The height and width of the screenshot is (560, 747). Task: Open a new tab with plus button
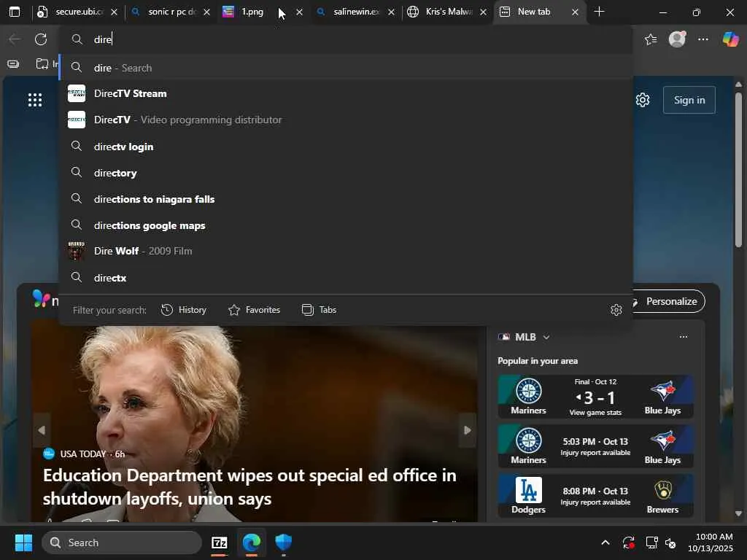coord(600,12)
